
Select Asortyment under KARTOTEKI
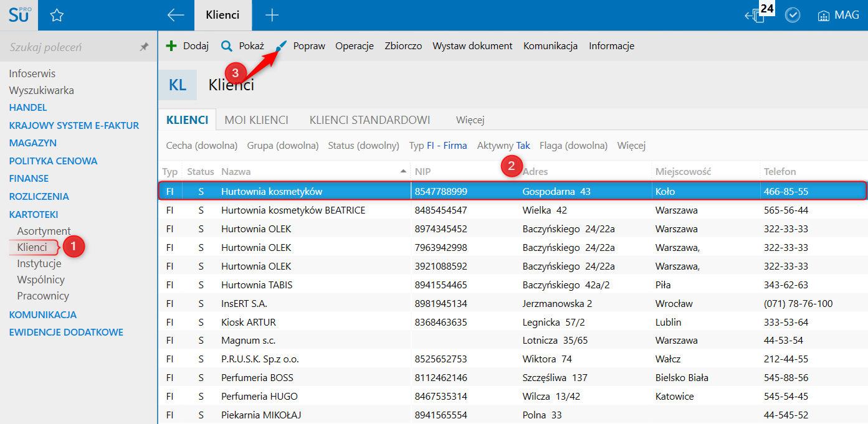tap(44, 231)
